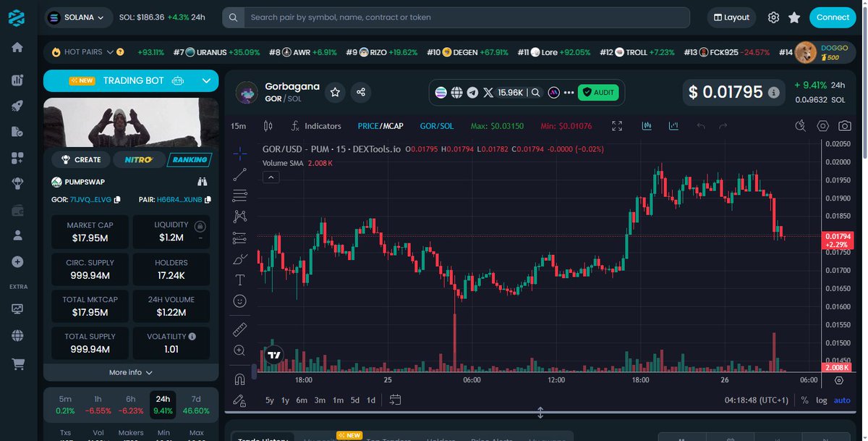Open the emoji sticker tool
Screen dimensions: 868x441
pyautogui.click(x=239, y=301)
